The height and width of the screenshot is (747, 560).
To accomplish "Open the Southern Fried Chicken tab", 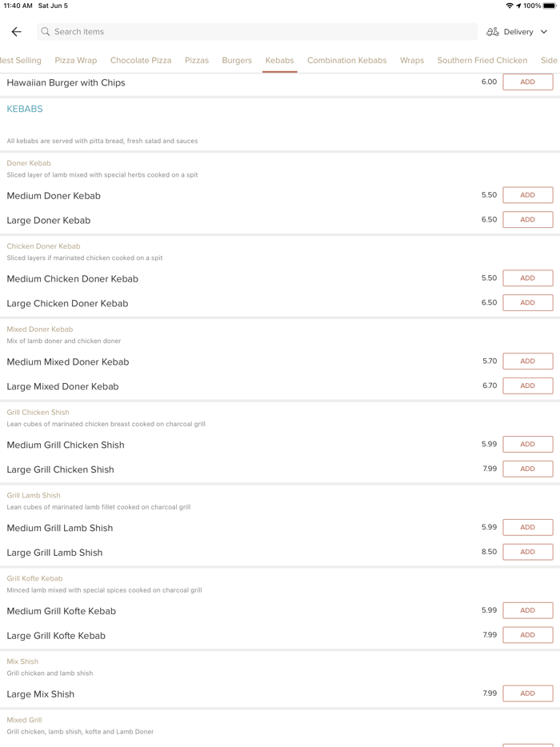I will point(482,61).
